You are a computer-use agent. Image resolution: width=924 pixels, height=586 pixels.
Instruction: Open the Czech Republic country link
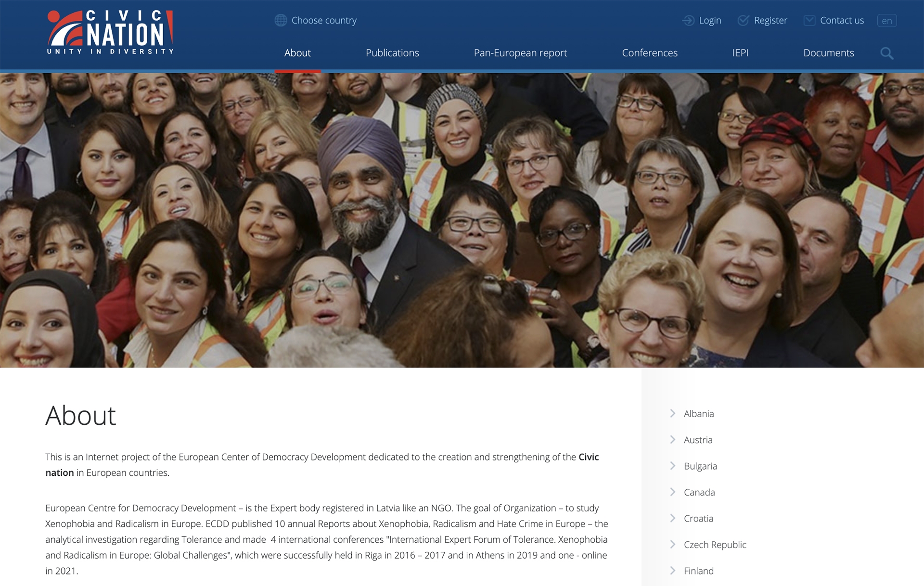pos(715,545)
